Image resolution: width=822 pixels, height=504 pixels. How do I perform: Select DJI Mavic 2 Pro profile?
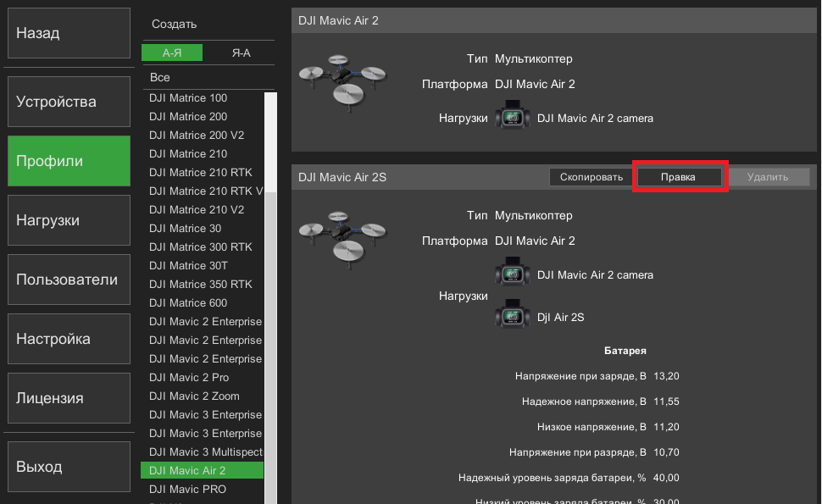pyautogui.click(x=203, y=377)
